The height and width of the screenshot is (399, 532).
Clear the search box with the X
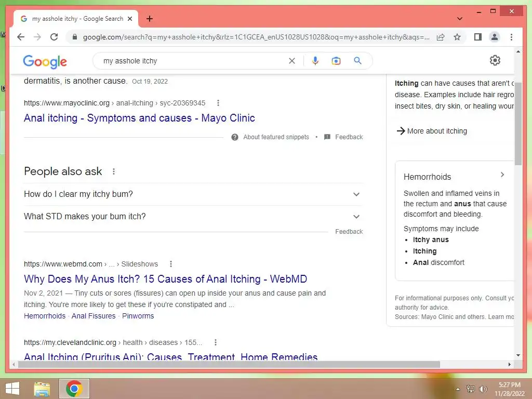click(292, 61)
